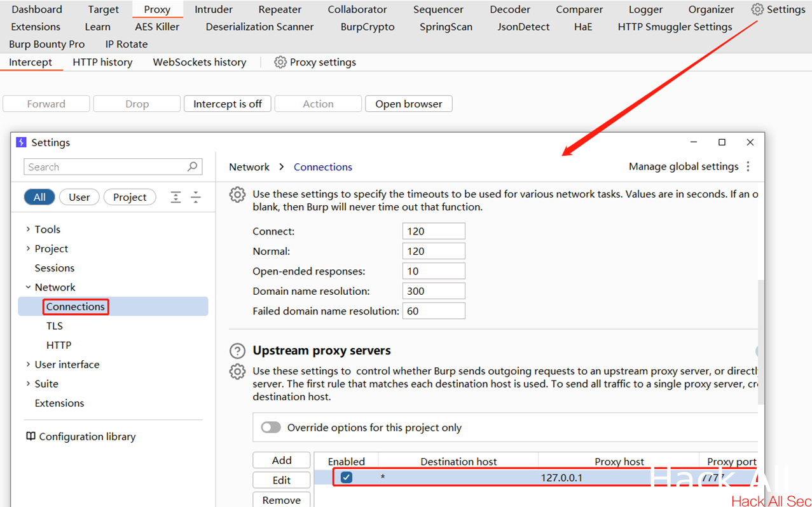Viewport: 812px width, 507px height.
Task: Open the Extensions tab in top bar
Action: 36,27
